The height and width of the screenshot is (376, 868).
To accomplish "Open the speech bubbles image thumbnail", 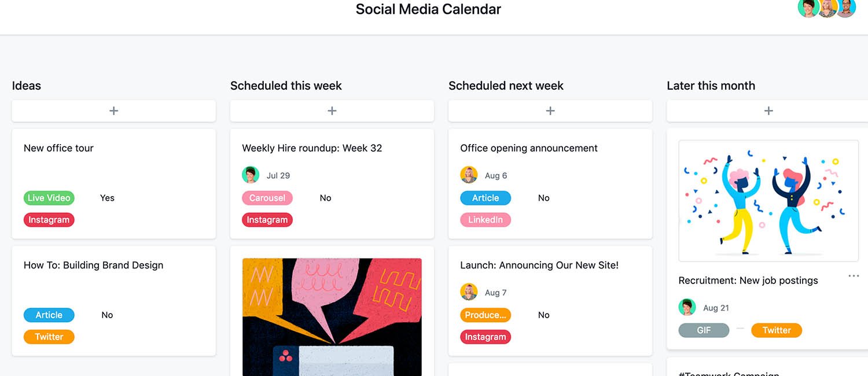I will [332, 317].
